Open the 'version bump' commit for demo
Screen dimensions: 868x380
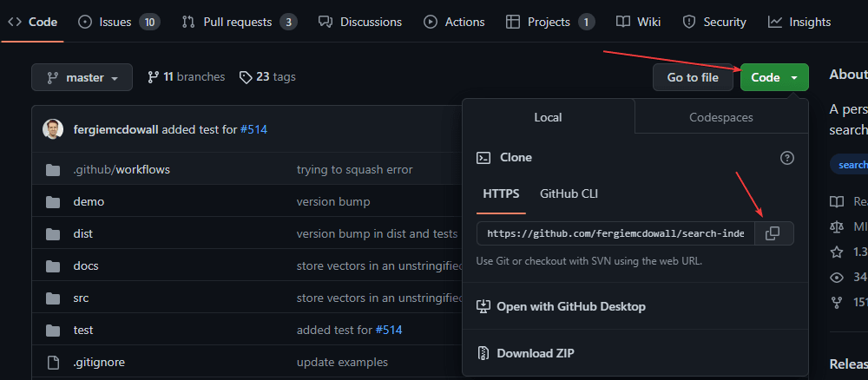[333, 201]
